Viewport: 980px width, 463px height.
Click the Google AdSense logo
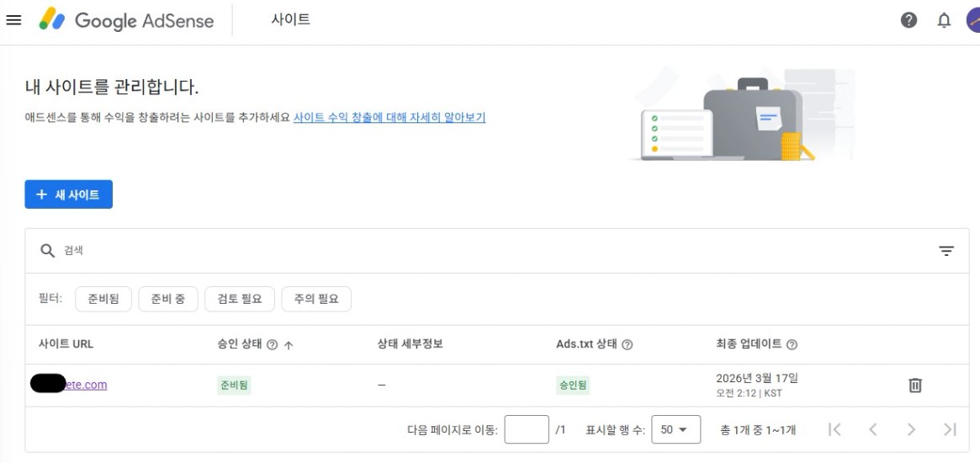tap(126, 21)
